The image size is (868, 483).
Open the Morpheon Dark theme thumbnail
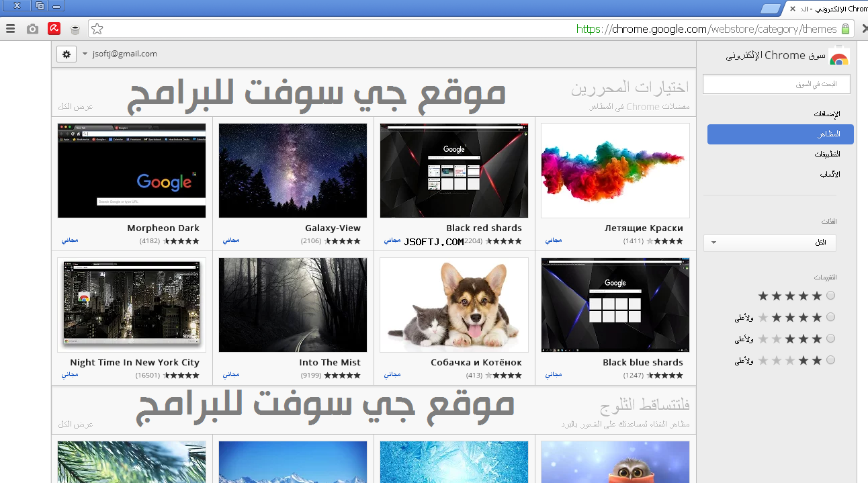(x=132, y=171)
